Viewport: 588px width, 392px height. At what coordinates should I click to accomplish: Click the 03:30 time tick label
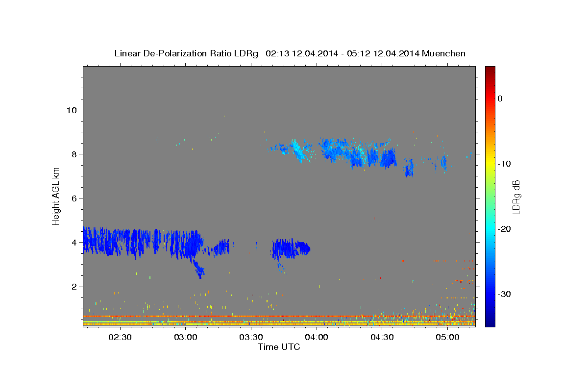(x=251, y=337)
